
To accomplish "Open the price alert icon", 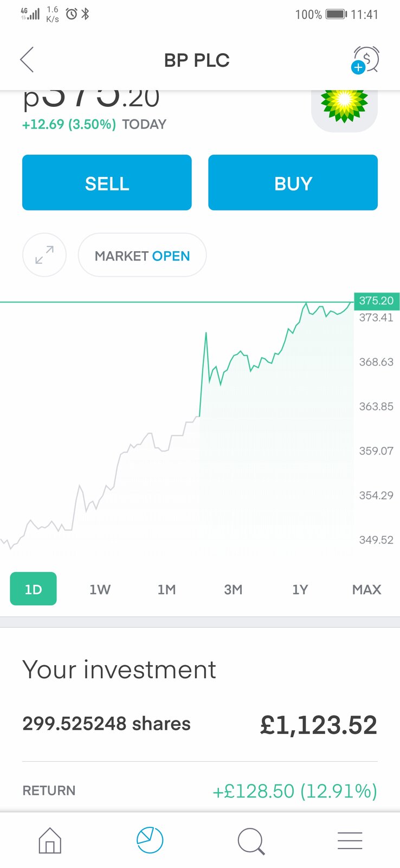I will (x=365, y=60).
